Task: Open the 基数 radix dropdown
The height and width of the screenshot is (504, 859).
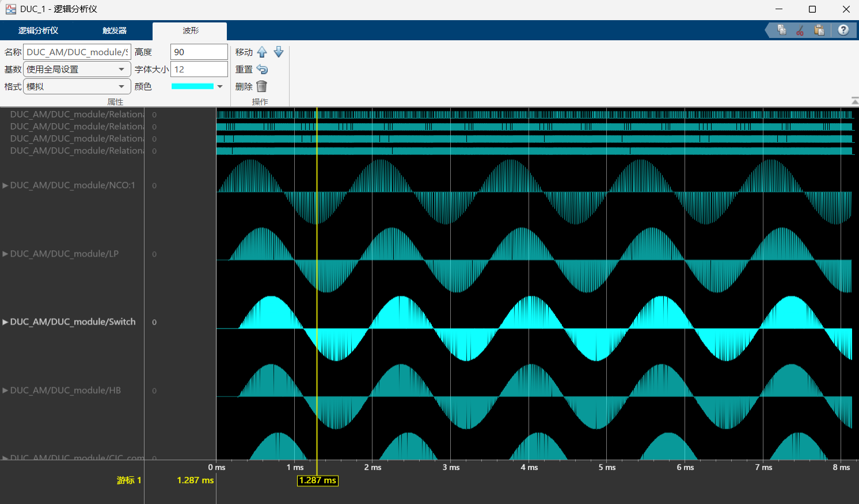Action: [x=77, y=70]
